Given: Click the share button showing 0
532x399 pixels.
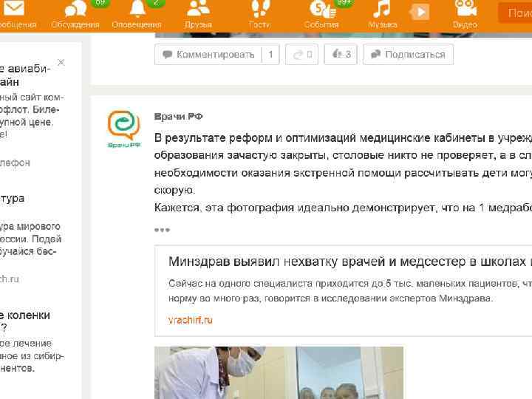Looking at the screenshot, I should tap(301, 54).
